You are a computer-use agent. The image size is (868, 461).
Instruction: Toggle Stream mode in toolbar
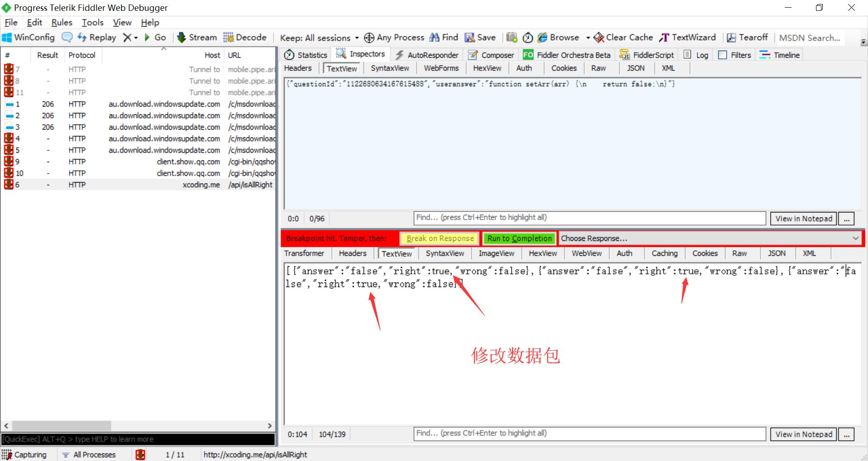[x=197, y=38]
